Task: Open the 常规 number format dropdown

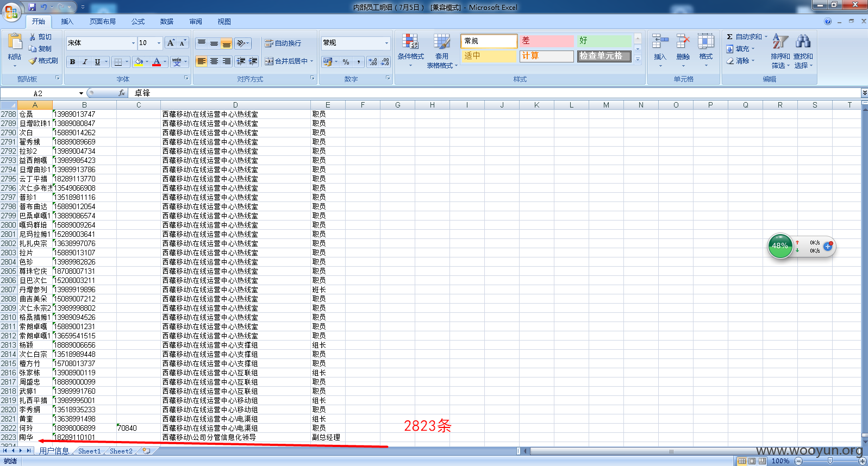Action: (x=386, y=43)
